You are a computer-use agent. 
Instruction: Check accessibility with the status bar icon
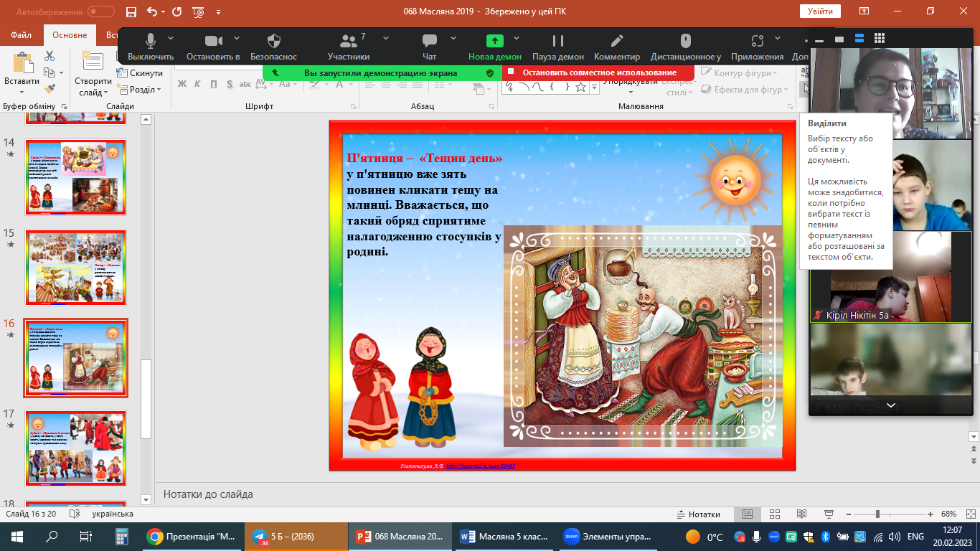tap(74, 514)
